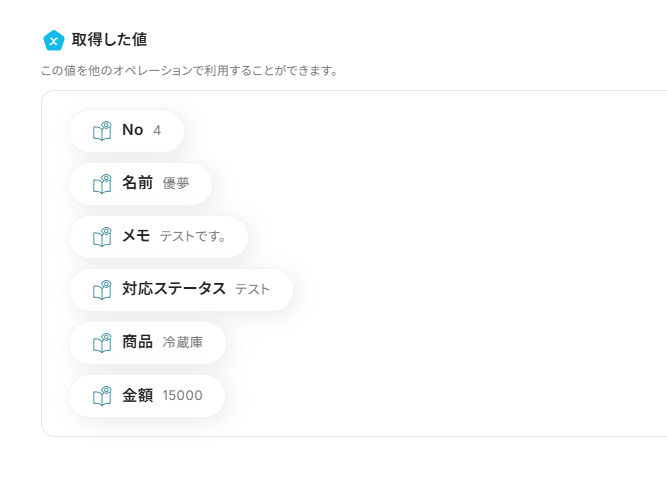Click the 取得した値 section heading

(110, 39)
